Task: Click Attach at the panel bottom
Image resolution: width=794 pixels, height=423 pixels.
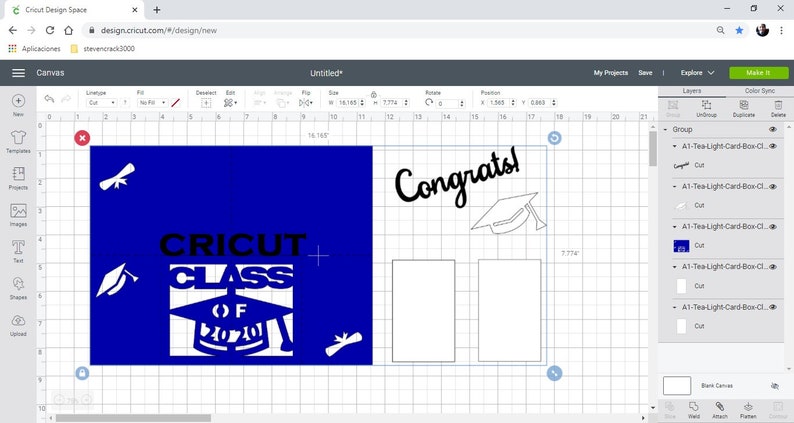Action: [720, 410]
